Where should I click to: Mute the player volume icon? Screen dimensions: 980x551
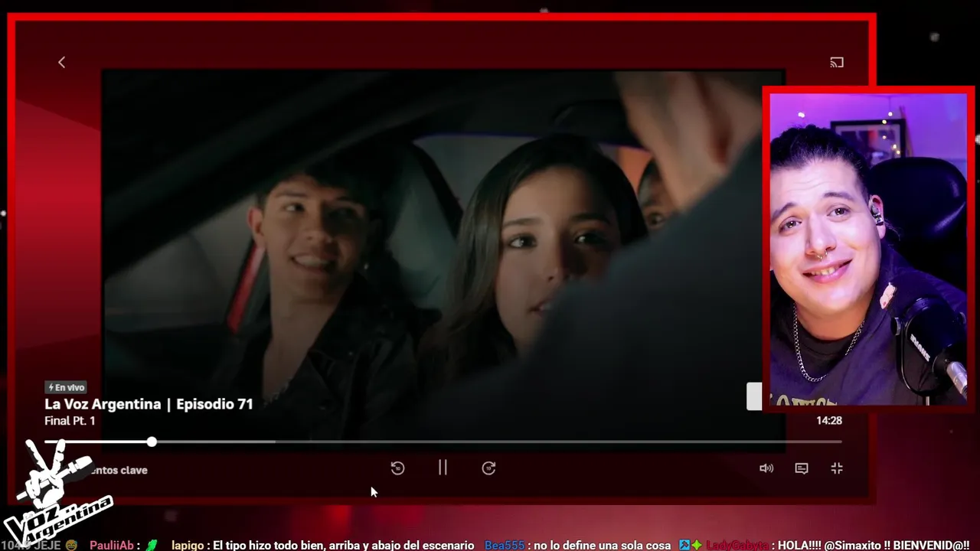point(766,468)
